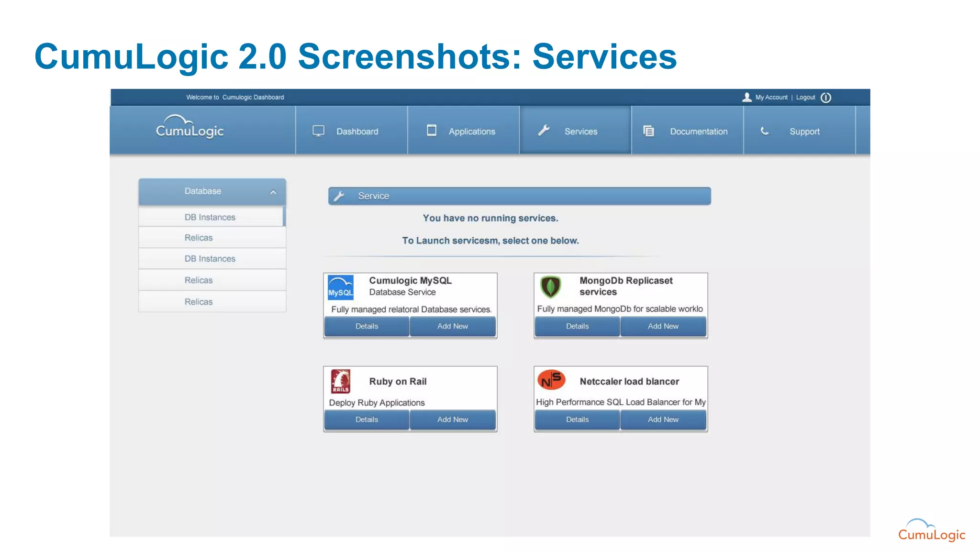
Task: Click 'High Performance SQL Load Balancer' description
Action: (x=621, y=402)
